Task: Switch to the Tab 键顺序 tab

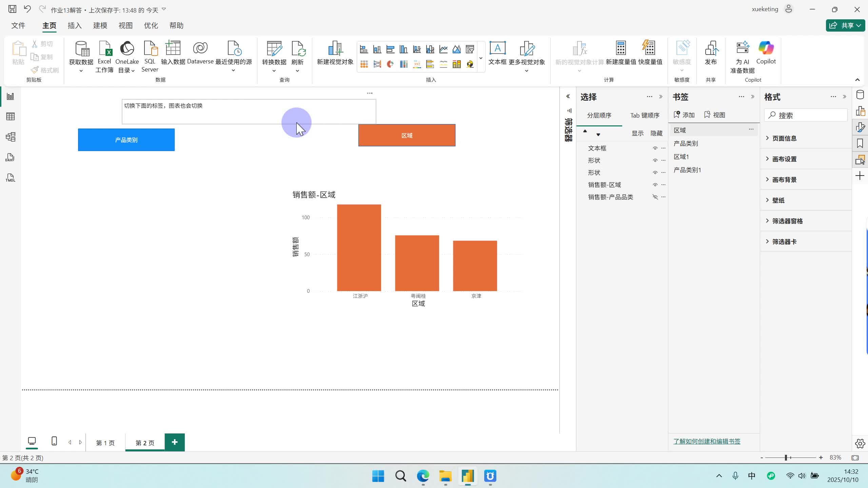Action: [x=645, y=116]
